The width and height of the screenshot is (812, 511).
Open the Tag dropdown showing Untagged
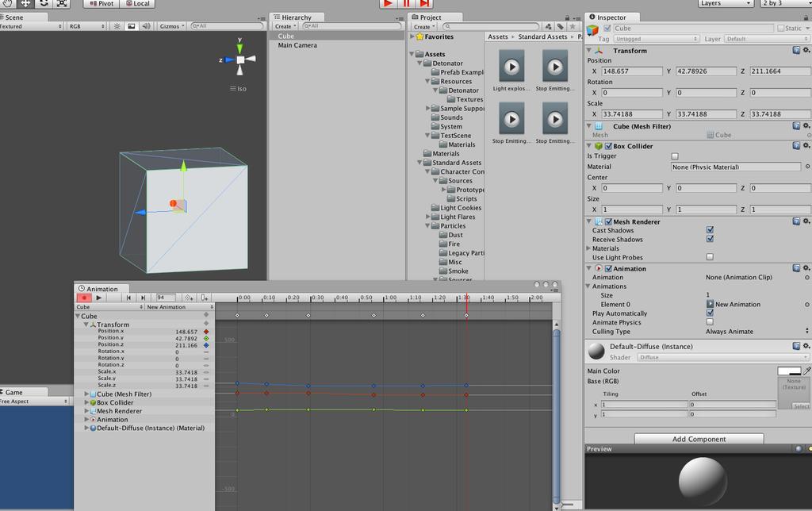pos(656,39)
